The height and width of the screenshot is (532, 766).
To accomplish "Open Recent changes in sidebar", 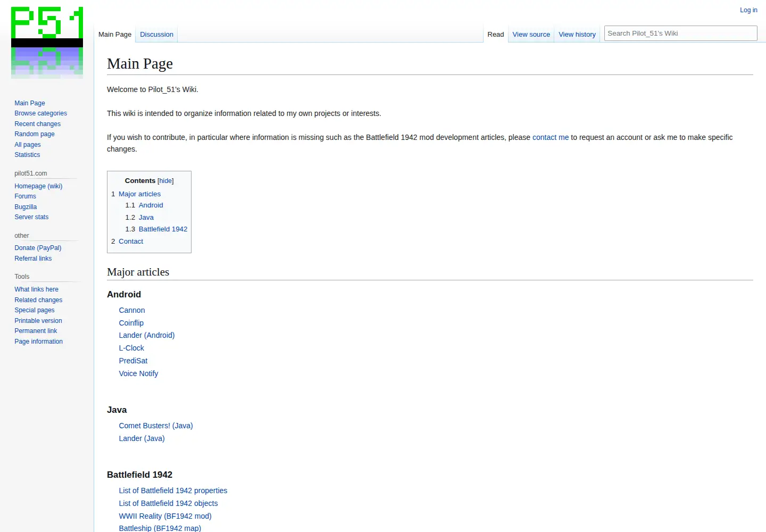I will [37, 124].
